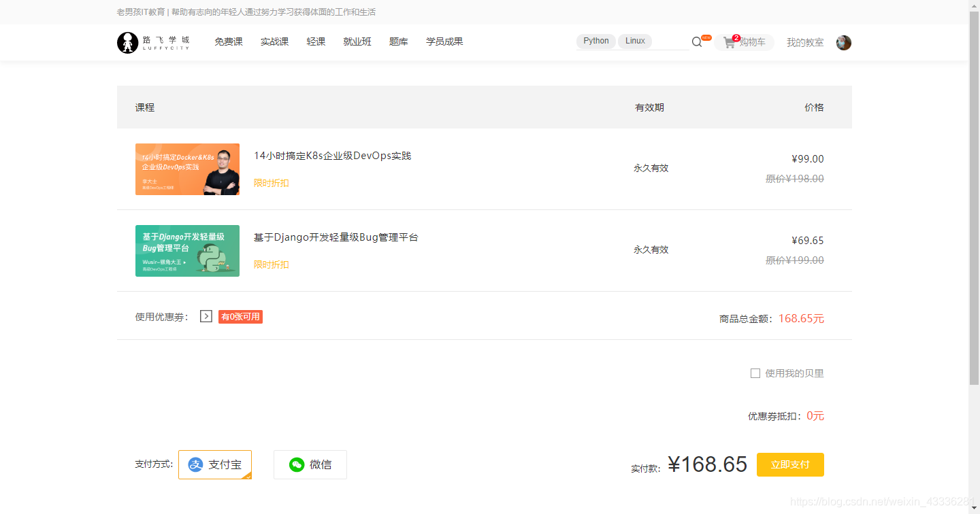Open the shopping cart icon
Image resolution: width=980 pixels, height=514 pixels.
729,42
